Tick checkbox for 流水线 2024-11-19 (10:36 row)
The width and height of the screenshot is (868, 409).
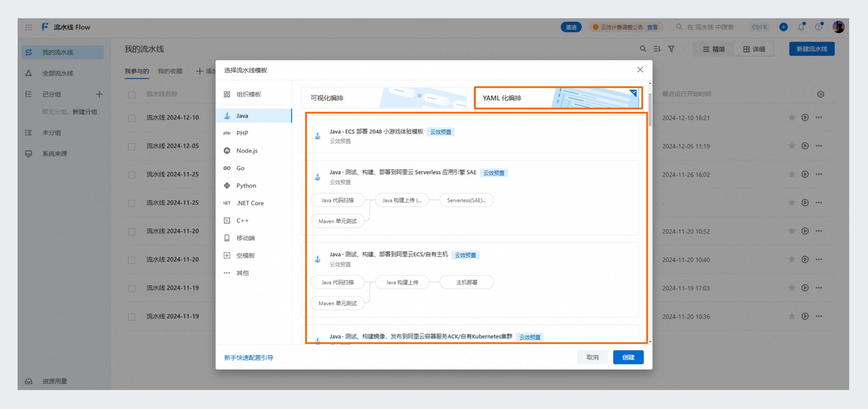coord(131,317)
